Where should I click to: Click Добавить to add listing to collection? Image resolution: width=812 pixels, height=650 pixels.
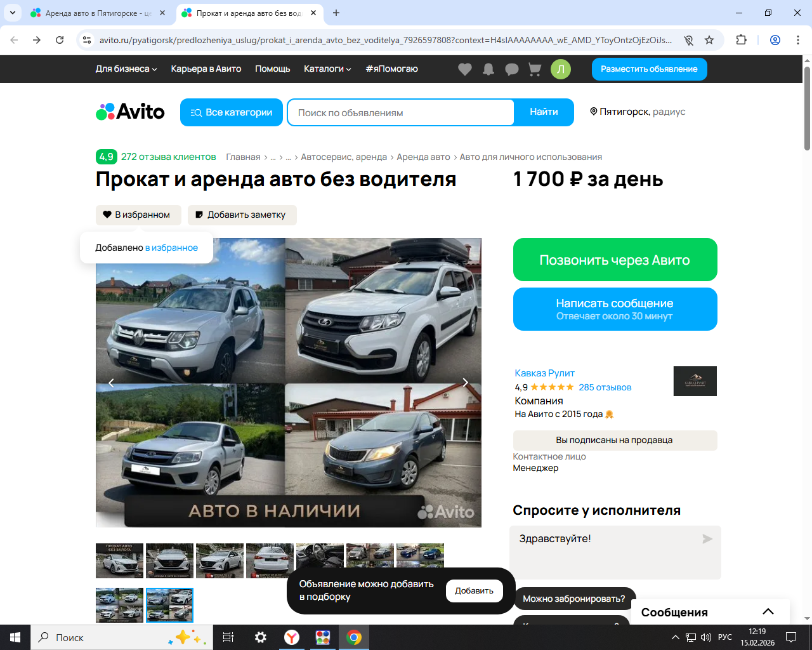475,591
